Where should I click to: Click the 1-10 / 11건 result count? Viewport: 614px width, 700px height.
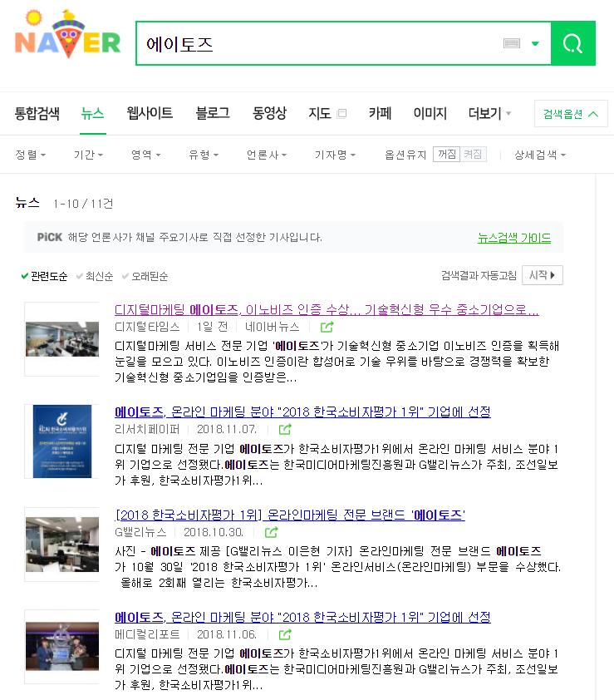click(83, 204)
